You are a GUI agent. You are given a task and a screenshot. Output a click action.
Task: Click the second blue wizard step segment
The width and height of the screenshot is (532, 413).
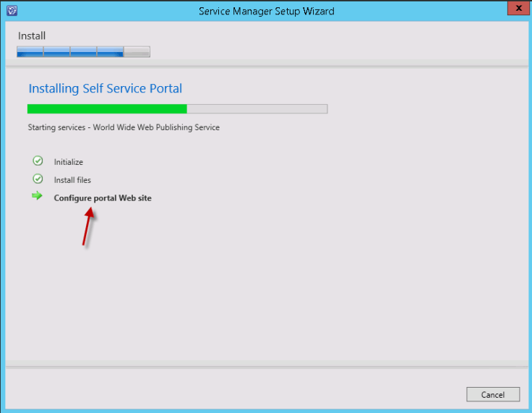tap(57, 51)
